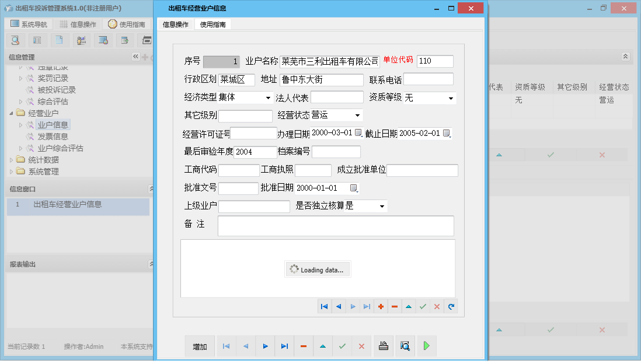Open the document report icon on the toolbar

(58, 40)
